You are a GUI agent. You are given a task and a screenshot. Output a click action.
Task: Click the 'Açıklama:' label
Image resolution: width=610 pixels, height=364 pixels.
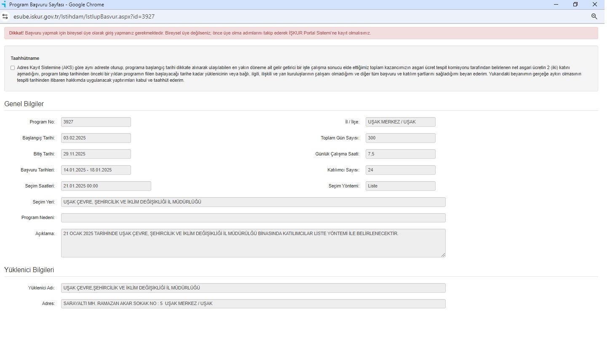pos(45,234)
